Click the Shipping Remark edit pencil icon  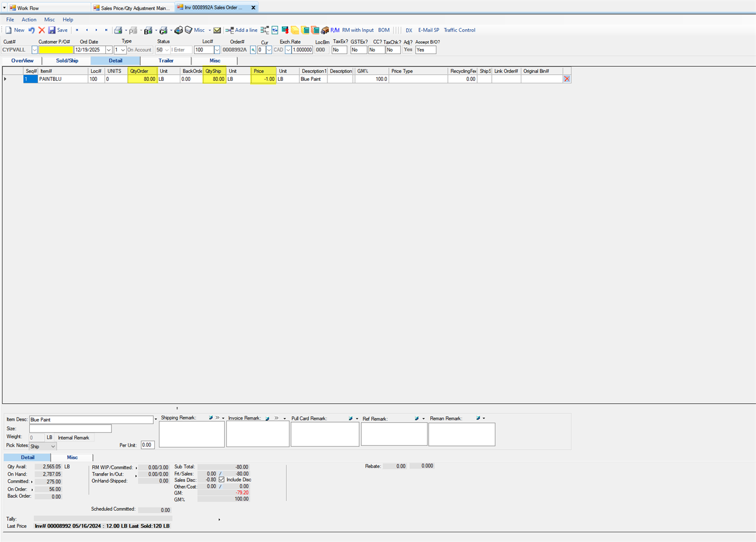coord(211,418)
